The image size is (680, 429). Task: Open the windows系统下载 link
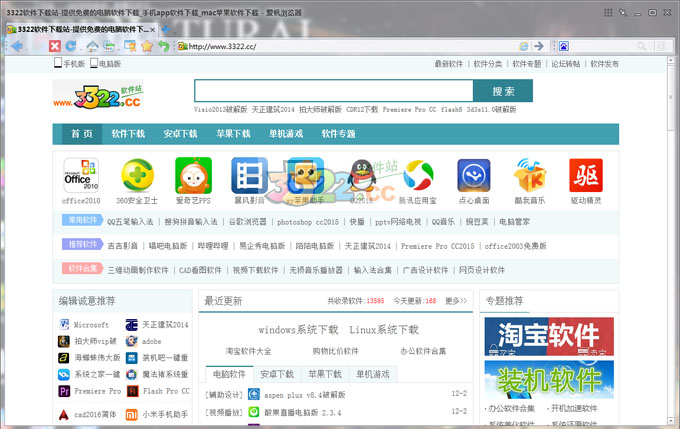(x=298, y=330)
